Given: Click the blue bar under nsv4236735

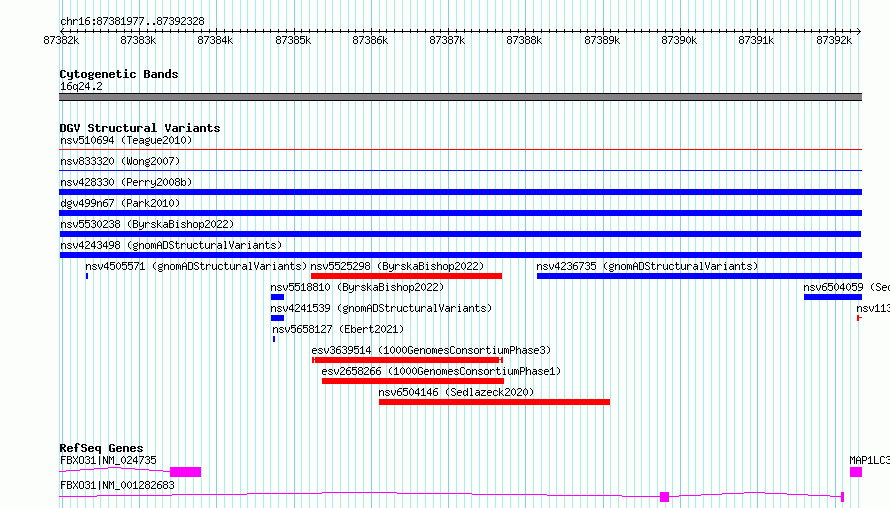Looking at the screenshot, I should (699, 276).
